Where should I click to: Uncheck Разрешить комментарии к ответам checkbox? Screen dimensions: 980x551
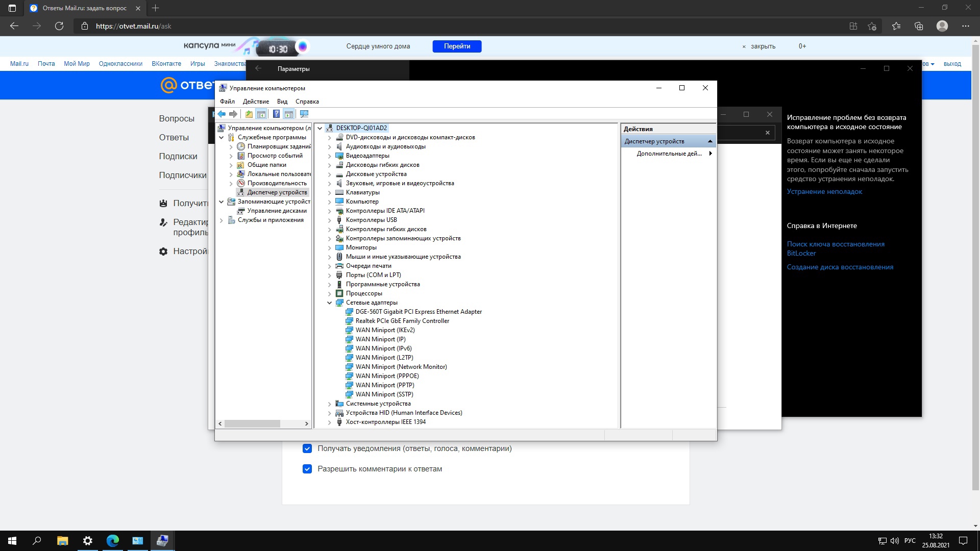[x=307, y=469]
